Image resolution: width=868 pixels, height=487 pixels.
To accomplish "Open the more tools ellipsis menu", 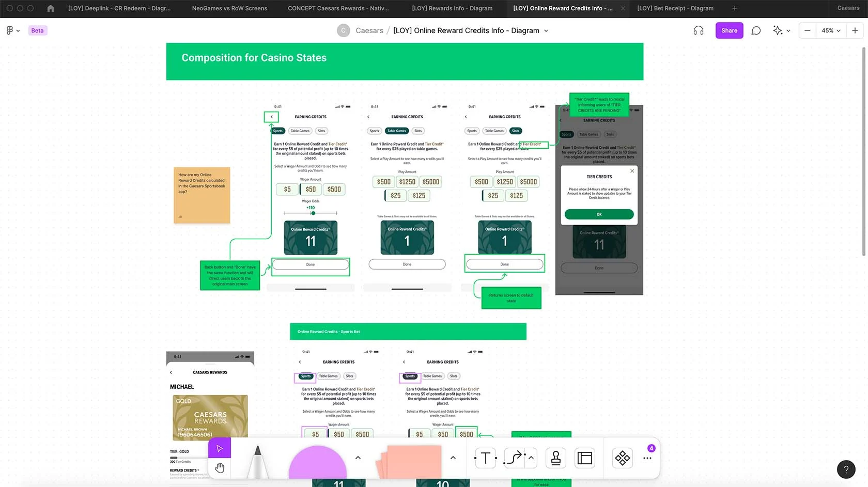I will (647, 458).
